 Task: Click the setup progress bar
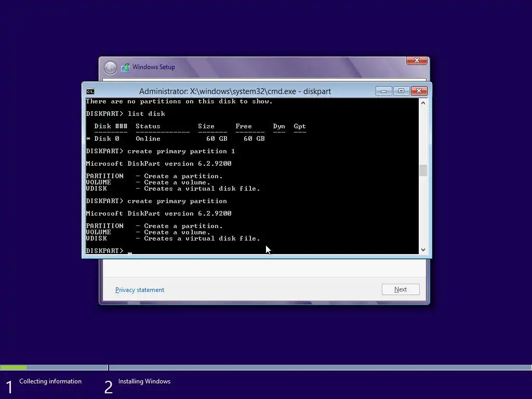point(266,367)
